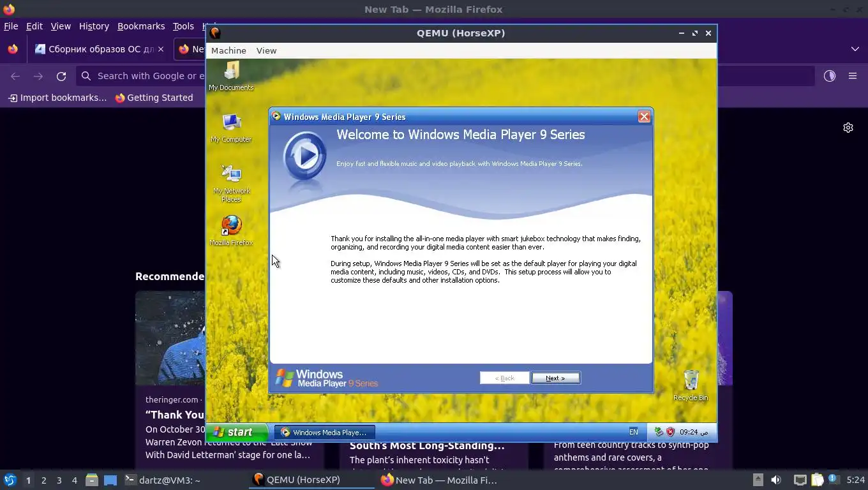Open Firefox History menu
The image size is (868, 490).
point(94,26)
